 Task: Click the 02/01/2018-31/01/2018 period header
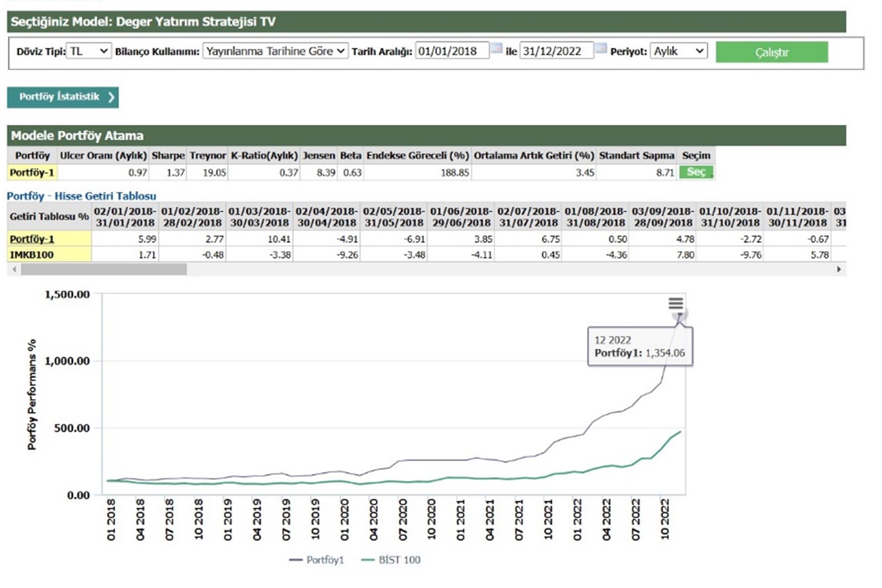point(125,217)
